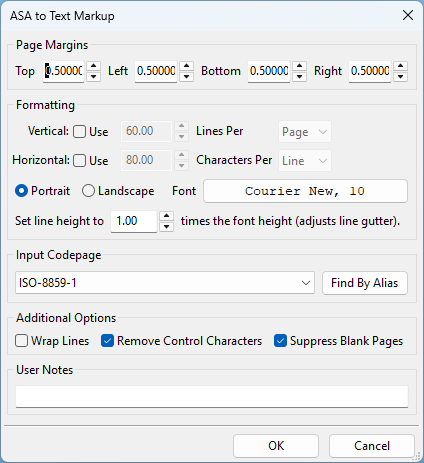424x463 pixels.
Task: Open the Characters Per Line dropdown
Action: 305,161
